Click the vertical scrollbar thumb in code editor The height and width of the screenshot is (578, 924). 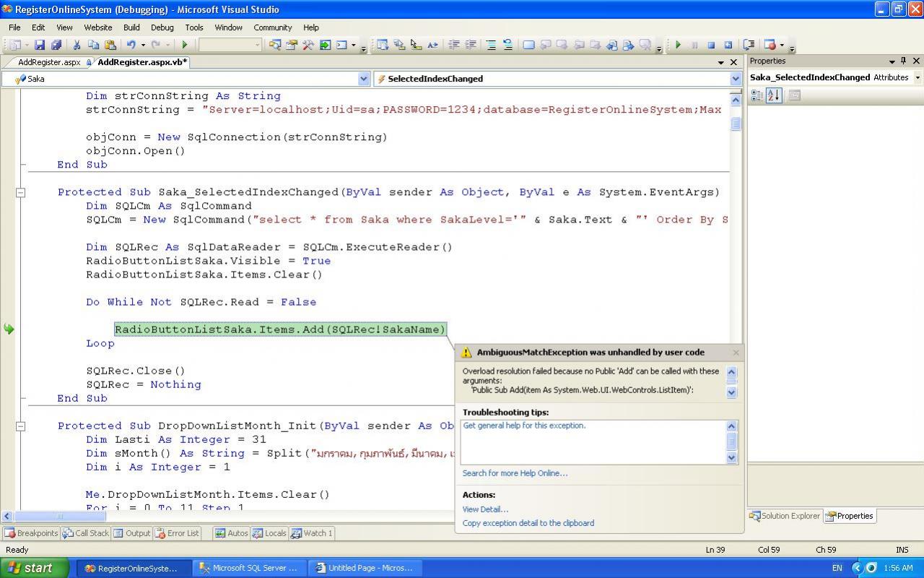pos(736,124)
